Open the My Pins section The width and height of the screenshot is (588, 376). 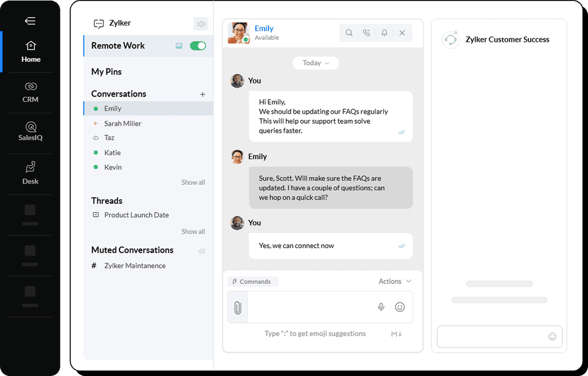click(107, 72)
